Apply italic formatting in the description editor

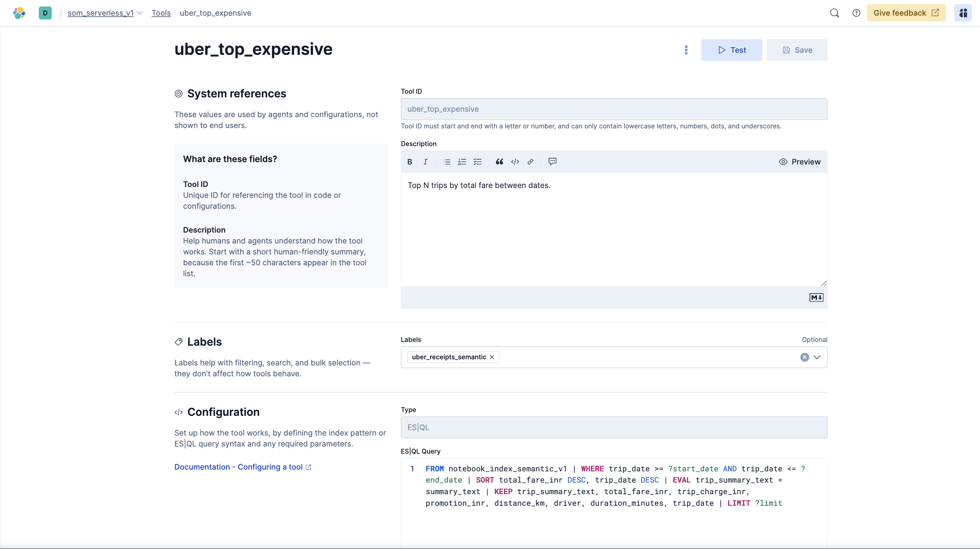pyautogui.click(x=425, y=161)
